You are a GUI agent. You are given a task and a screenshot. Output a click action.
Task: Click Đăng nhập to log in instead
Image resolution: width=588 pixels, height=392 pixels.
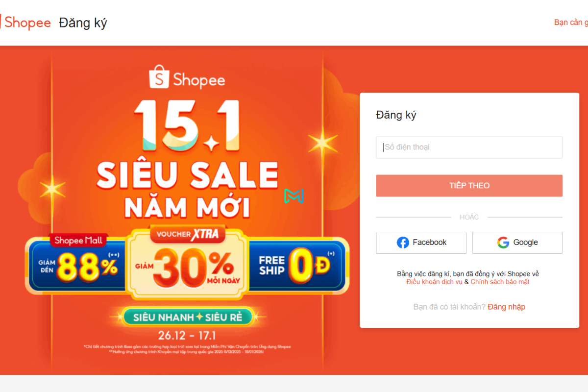pyautogui.click(x=506, y=307)
